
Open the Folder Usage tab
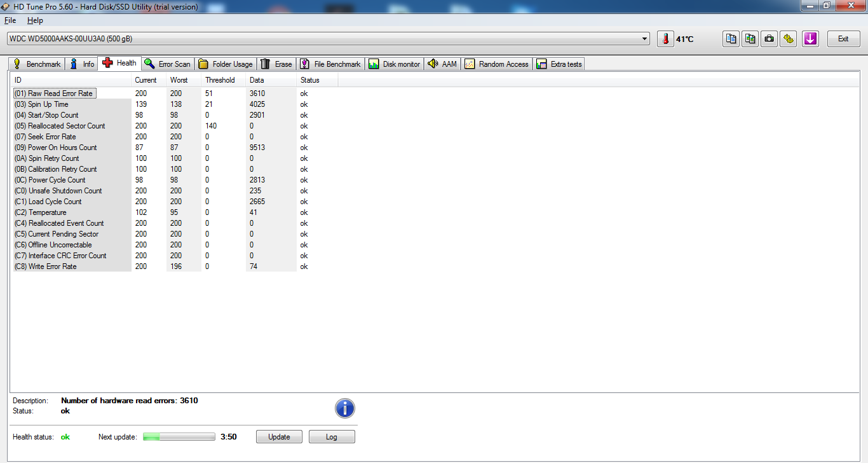(x=226, y=64)
